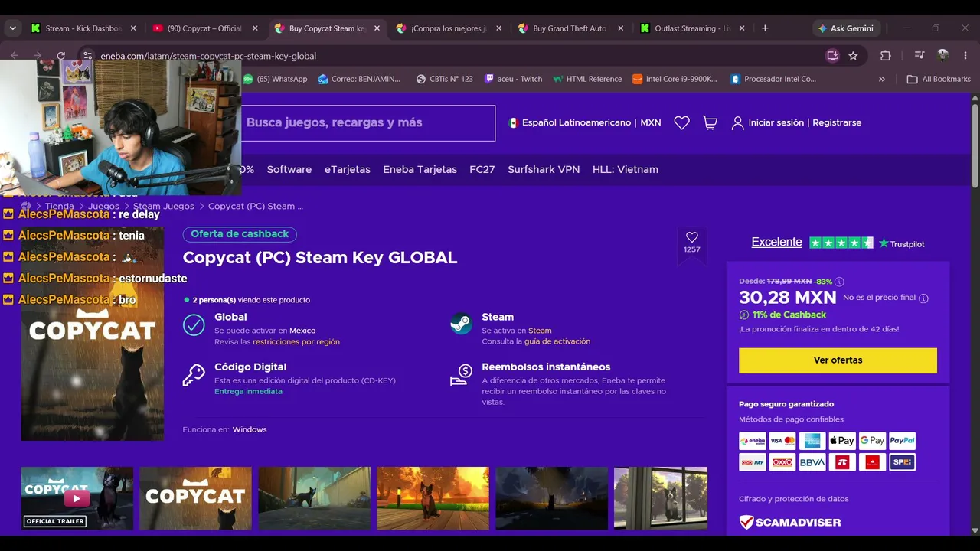Open a new browser tab
Image resolution: width=980 pixels, height=551 pixels.
(x=764, y=28)
